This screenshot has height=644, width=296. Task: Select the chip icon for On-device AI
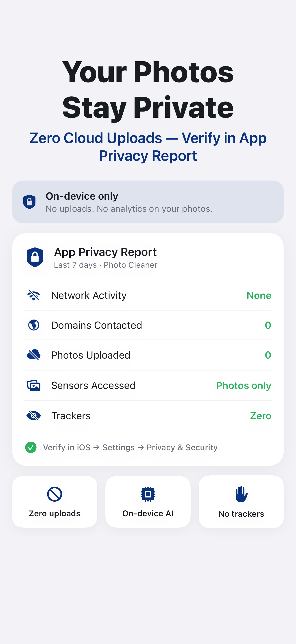(x=148, y=494)
